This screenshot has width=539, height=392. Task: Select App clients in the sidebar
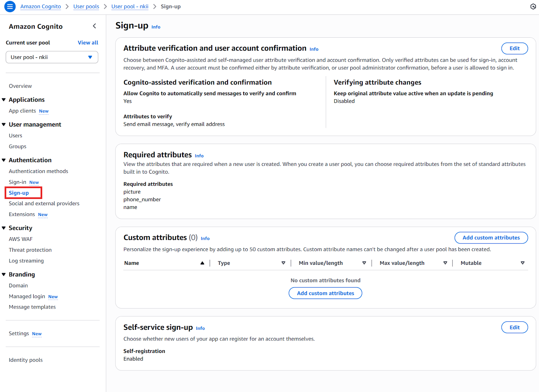[22, 111]
